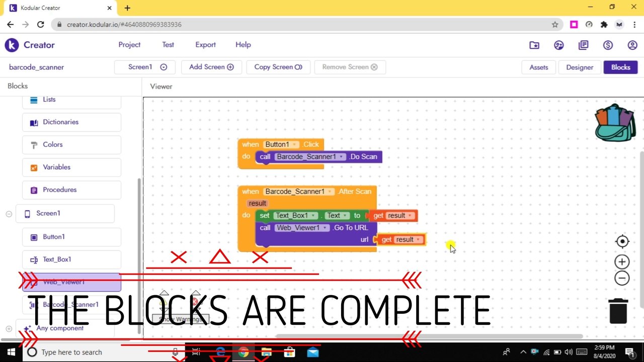This screenshot has width=644, height=362.
Task: Open the get result dropdown in the set Text_Box1 block
Action: point(400,216)
